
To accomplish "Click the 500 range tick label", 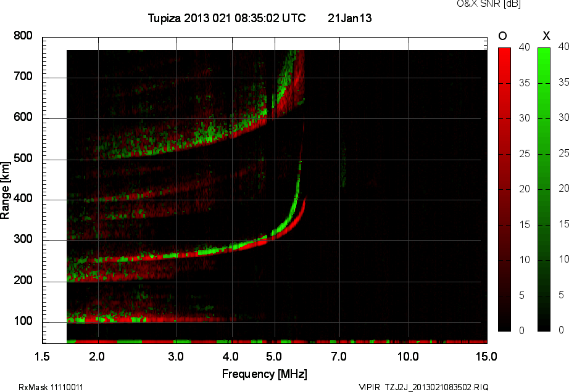I will coord(23,158).
